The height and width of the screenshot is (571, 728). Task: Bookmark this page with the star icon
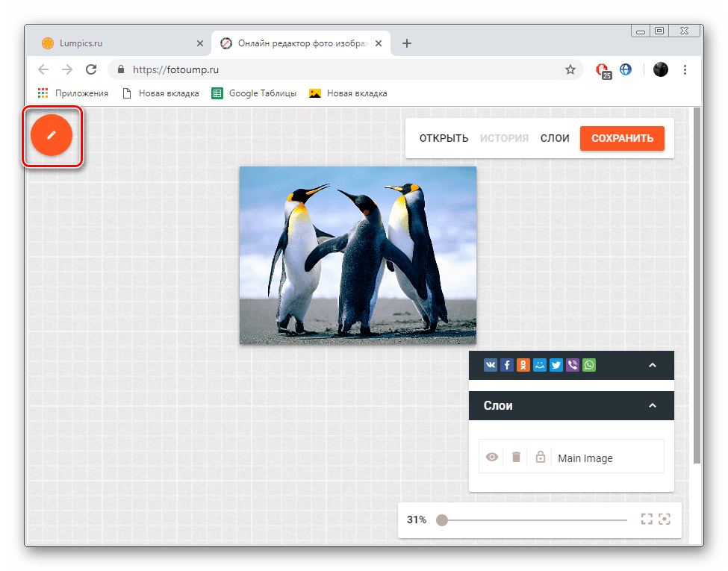[x=570, y=69]
